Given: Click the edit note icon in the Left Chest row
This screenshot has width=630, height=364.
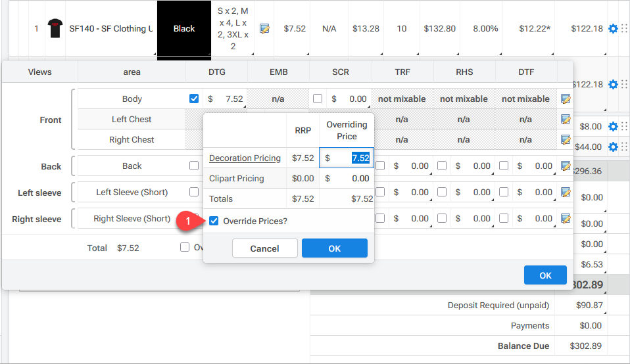Looking at the screenshot, I should [x=565, y=120].
